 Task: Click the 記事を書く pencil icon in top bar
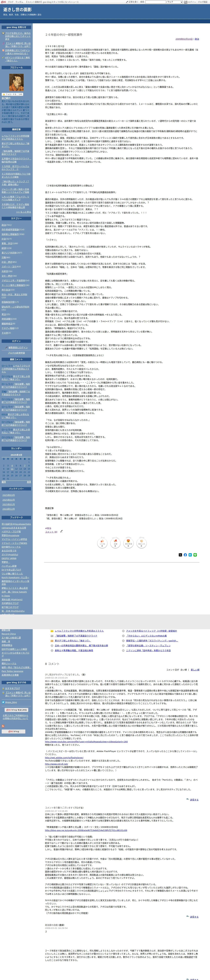pos(127,2)
